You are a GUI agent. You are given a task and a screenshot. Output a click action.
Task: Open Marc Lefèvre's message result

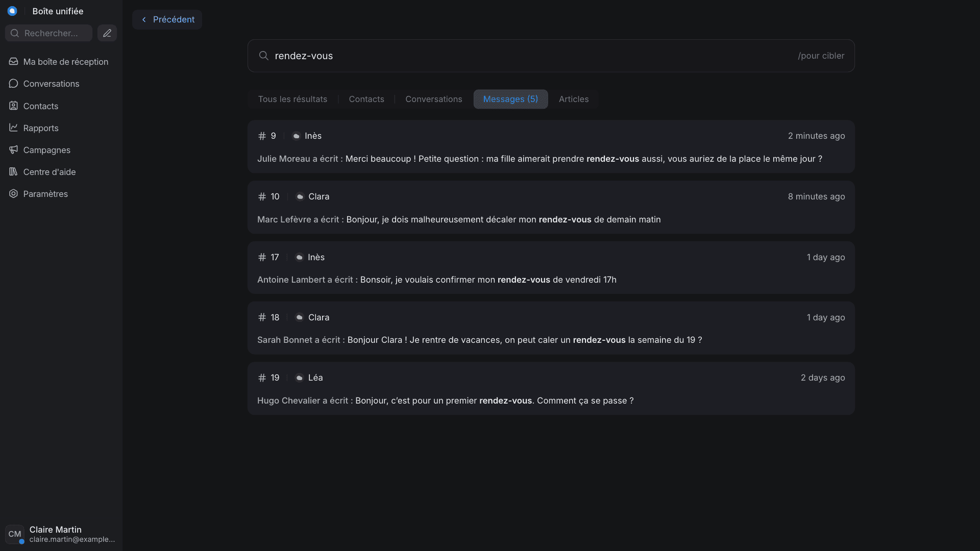point(551,207)
